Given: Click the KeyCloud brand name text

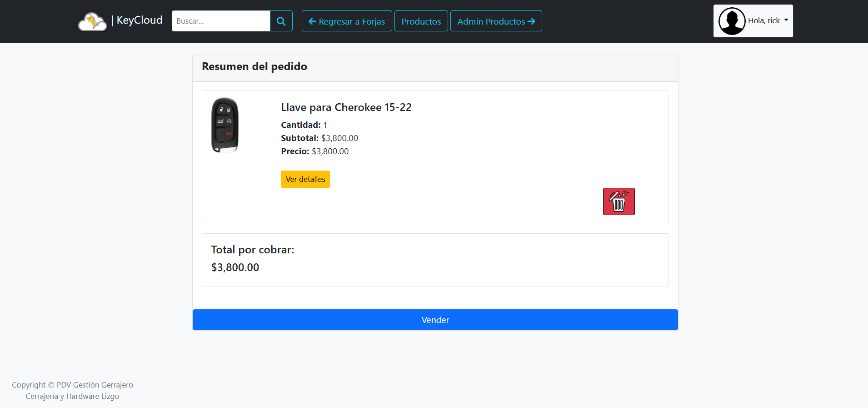Looking at the screenshot, I should coord(139,20).
